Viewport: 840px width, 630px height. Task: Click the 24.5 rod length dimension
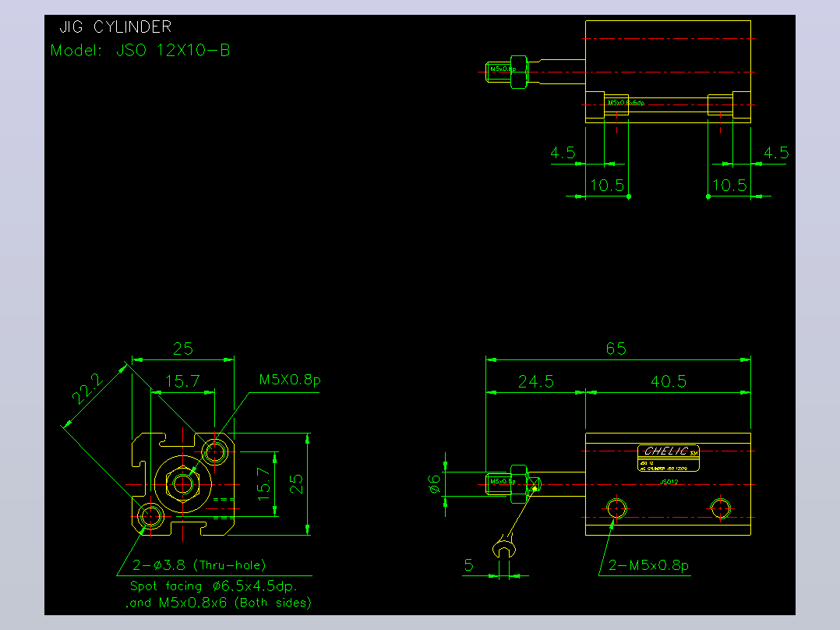click(536, 382)
